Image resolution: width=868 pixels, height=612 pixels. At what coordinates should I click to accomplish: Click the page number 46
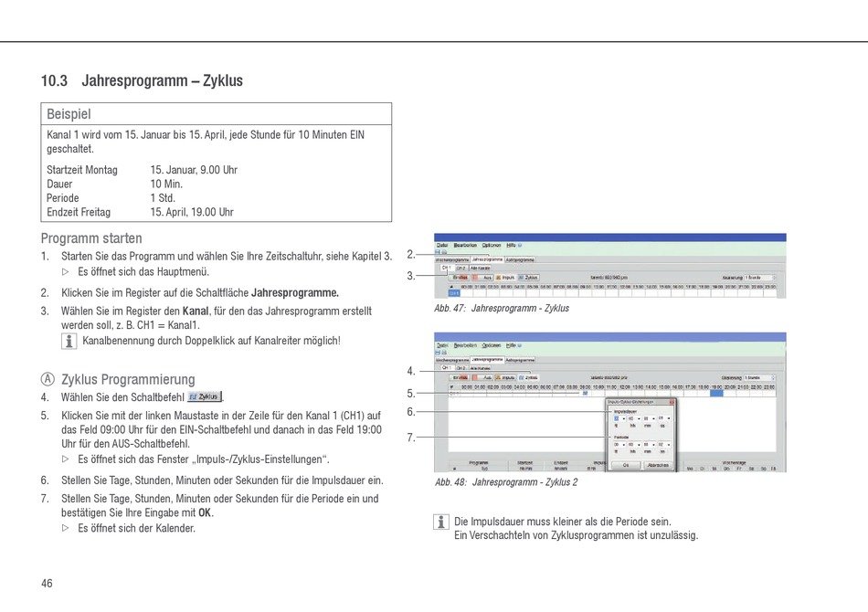[47, 583]
